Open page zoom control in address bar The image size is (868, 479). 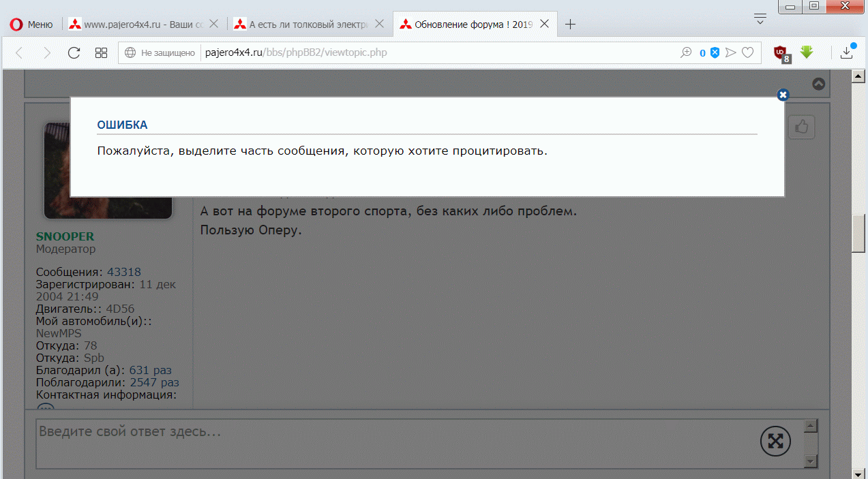(686, 52)
